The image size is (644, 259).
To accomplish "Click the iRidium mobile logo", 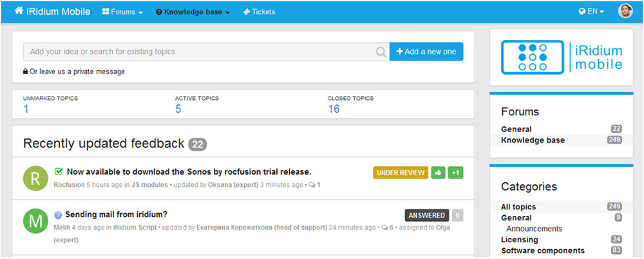I will click(x=562, y=57).
